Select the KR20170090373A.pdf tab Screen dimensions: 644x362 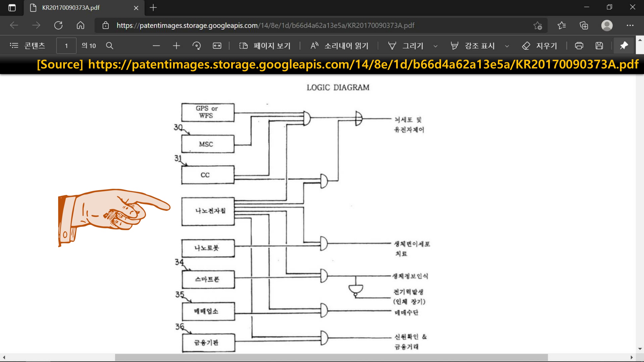pos(71,8)
